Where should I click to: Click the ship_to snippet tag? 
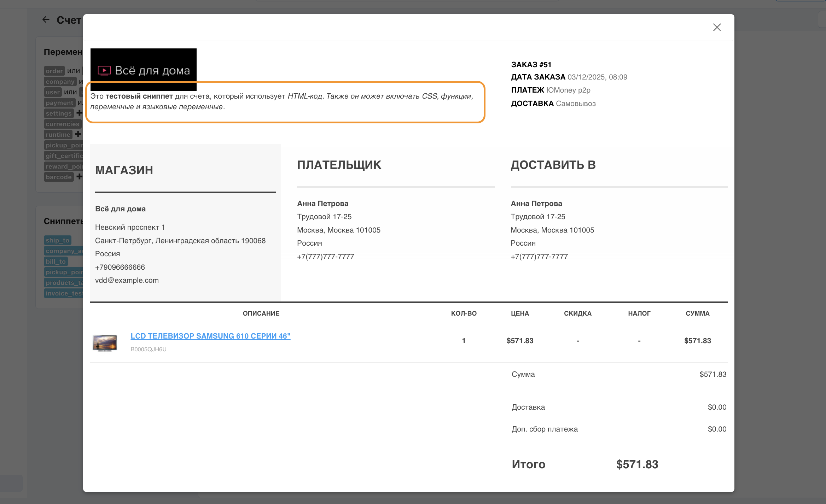[x=57, y=240]
